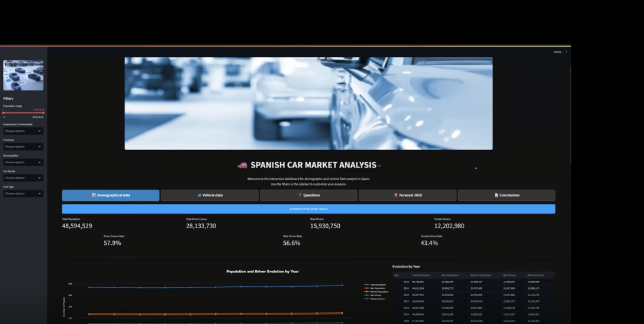Screen dimensions: 644x324
Task: Open the three-dot menu beside Deploy
Action: (x=566, y=52)
